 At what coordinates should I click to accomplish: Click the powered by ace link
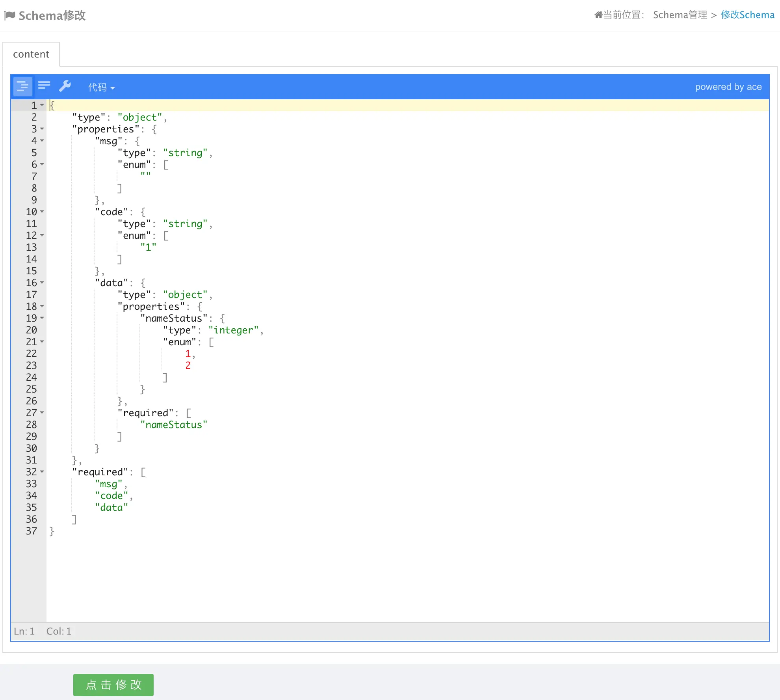[x=728, y=87]
